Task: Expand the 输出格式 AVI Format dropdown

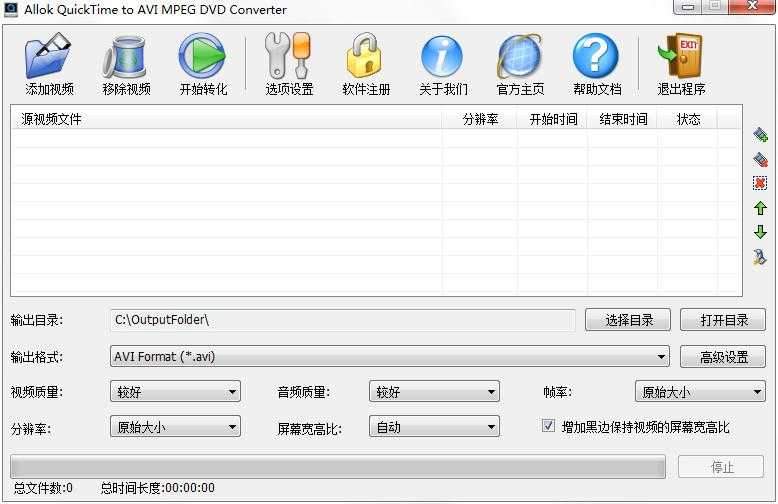Action: click(x=389, y=356)
